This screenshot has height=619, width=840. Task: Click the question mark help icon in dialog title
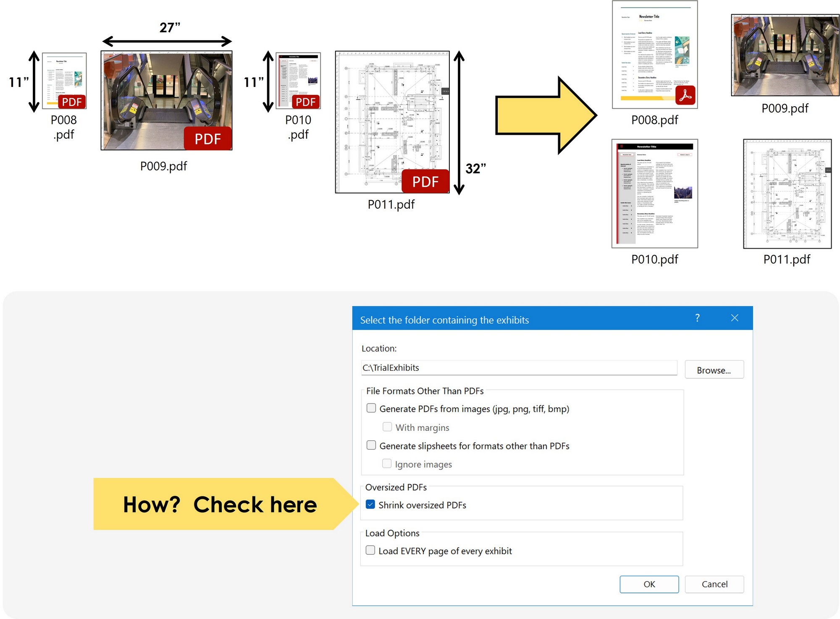(697, 318)
